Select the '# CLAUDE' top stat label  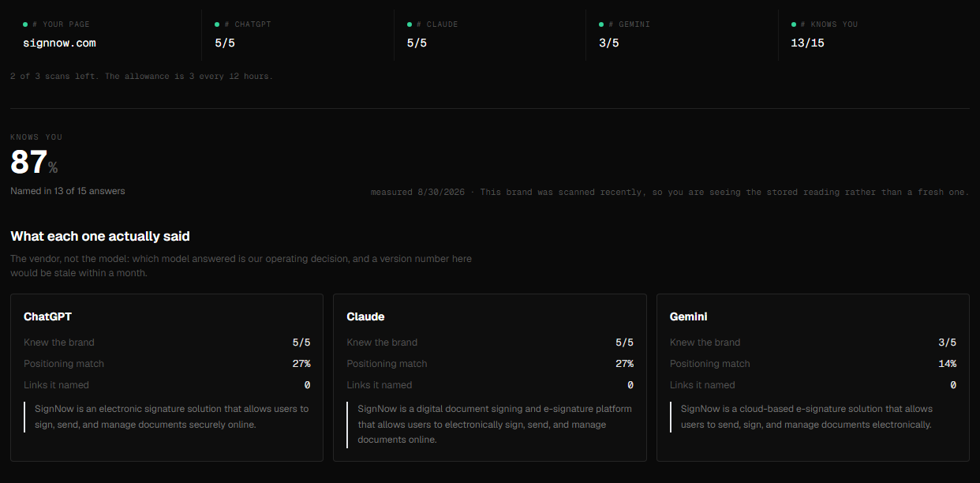(437, 24)
